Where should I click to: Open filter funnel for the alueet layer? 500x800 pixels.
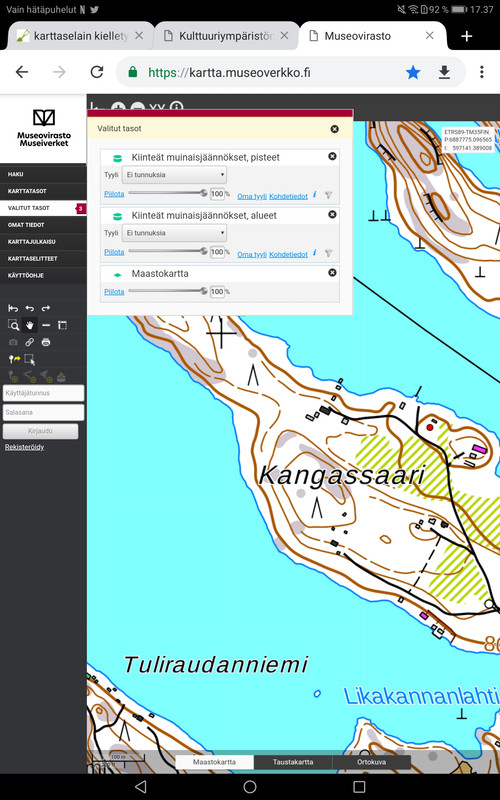point(329,253)
